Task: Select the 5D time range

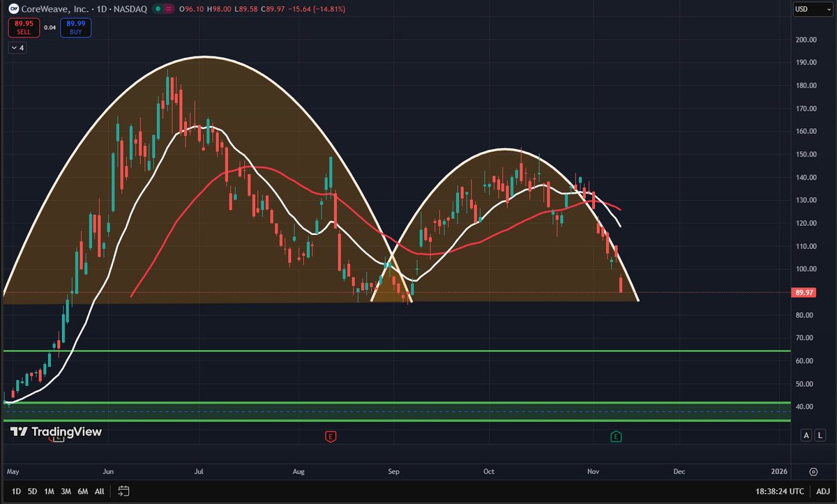Action: tap(32, 491)
